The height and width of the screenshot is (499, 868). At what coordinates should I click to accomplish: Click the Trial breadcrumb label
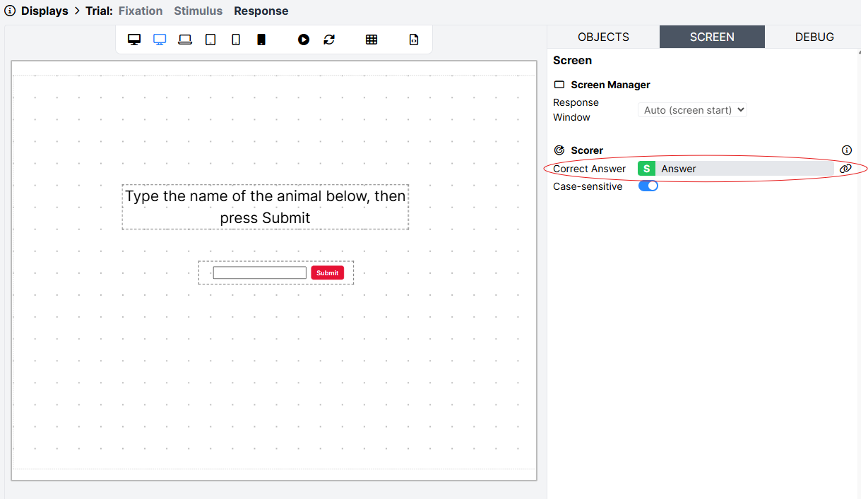(99, 11)
